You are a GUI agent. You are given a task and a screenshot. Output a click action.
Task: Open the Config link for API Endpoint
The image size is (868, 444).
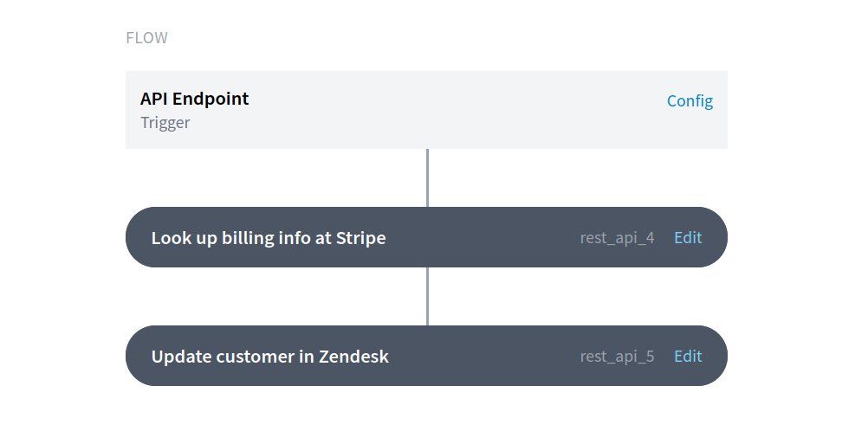coord(690,101)
